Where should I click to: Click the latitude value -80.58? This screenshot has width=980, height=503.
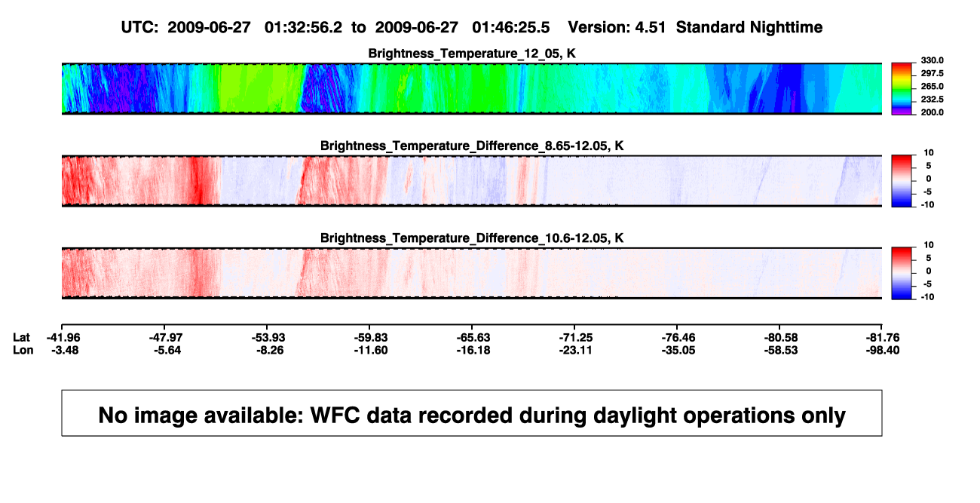coord(780,337)
